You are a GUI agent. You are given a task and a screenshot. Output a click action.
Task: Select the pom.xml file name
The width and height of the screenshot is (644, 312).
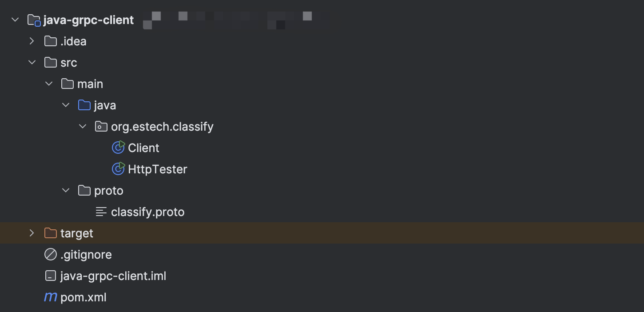point(83,297)
